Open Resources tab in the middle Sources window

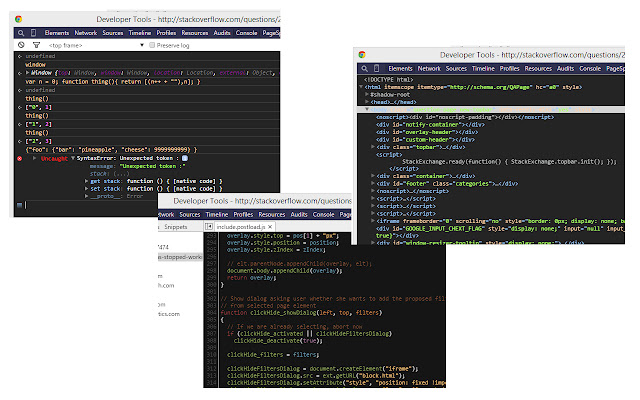272,214
